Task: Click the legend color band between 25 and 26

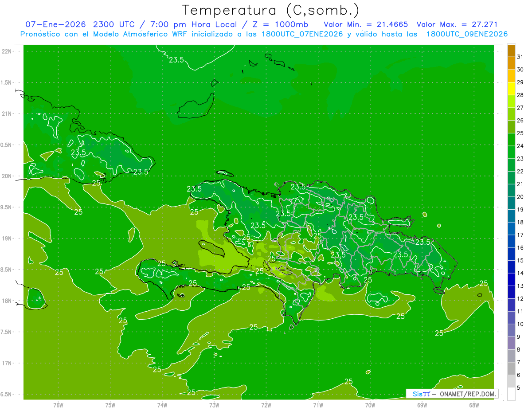Action: pos(511,127)
